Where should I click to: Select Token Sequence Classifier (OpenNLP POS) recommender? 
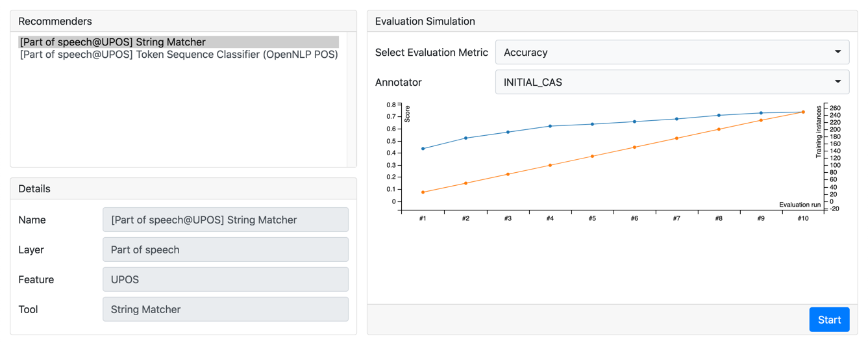179,55
